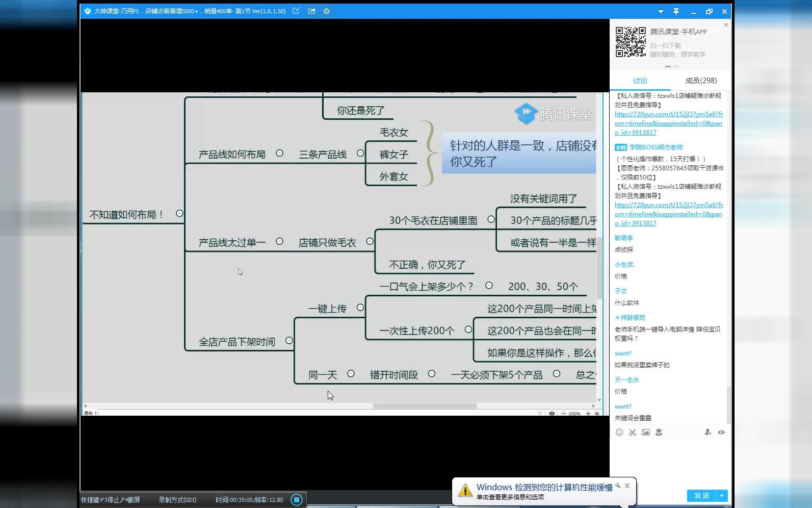Viewport: 812px width, 508px height.
Task: Click the mind map scroll left arrow
Action: point(85,406)
